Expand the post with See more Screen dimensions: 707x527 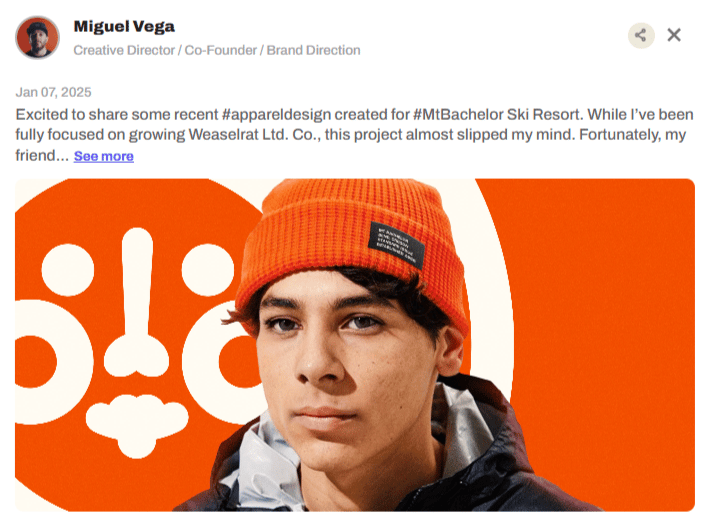tap(104, 156)
